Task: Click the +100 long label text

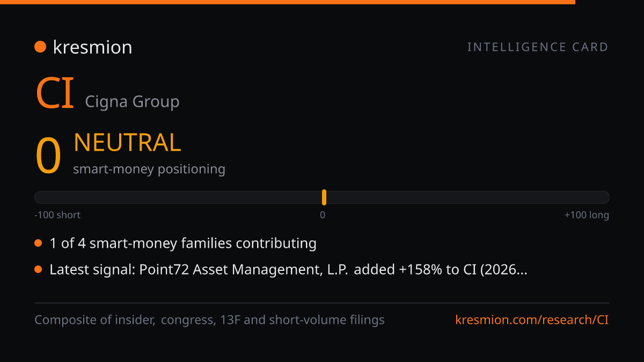Action: coord(587,215)
